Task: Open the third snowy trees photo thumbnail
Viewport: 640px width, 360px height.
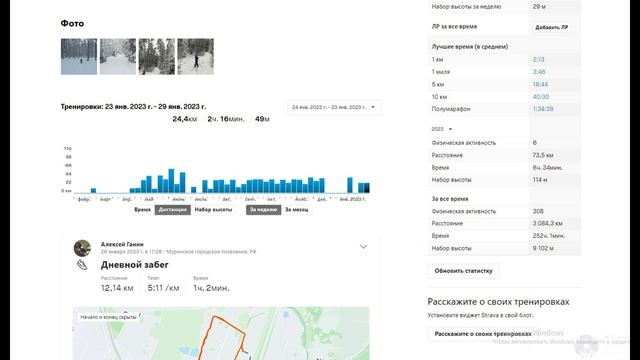Action: tap(156, 56)
